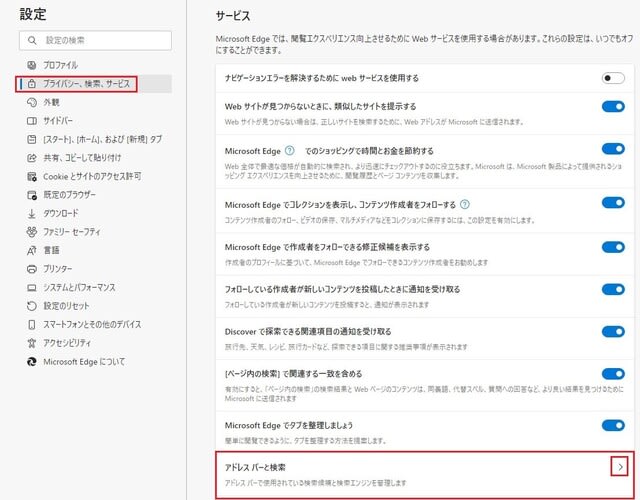Click the アドレス バーと検索 row title
640x500 pixels.
[x=255, y=467]
